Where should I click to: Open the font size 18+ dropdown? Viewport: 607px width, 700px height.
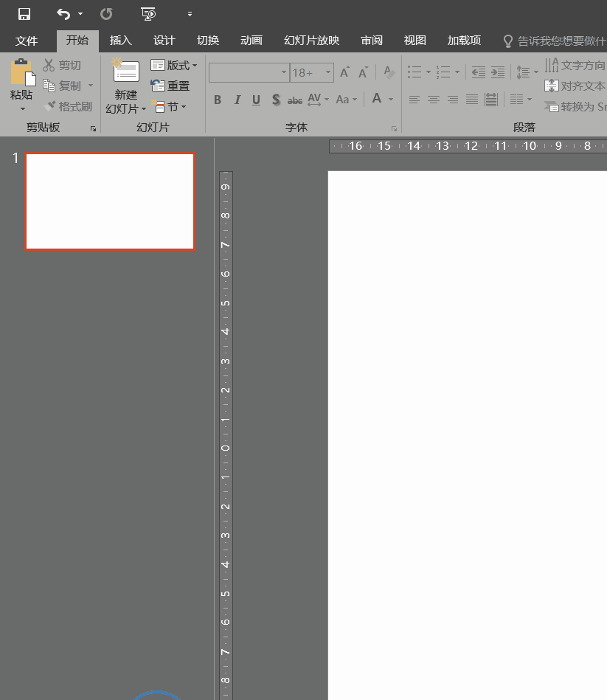[328, 72]
